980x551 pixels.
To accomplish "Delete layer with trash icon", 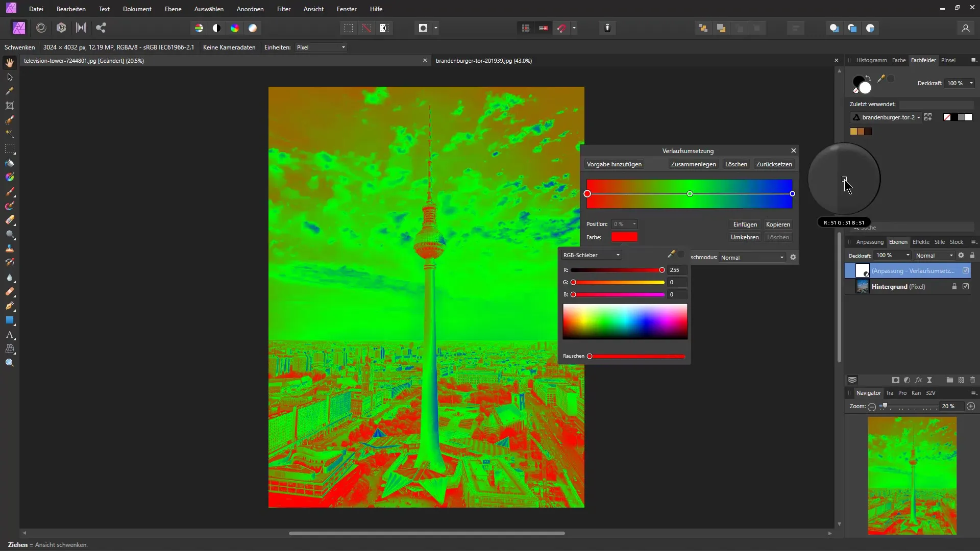I will (x=972, y=380).
